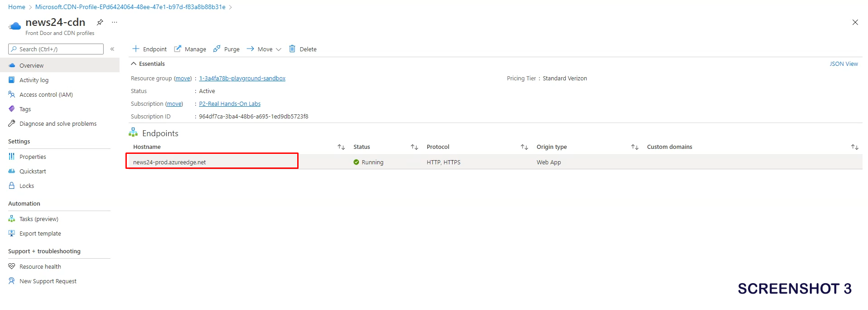Click the pin icon beside news24-cdn

click(100, 22)
